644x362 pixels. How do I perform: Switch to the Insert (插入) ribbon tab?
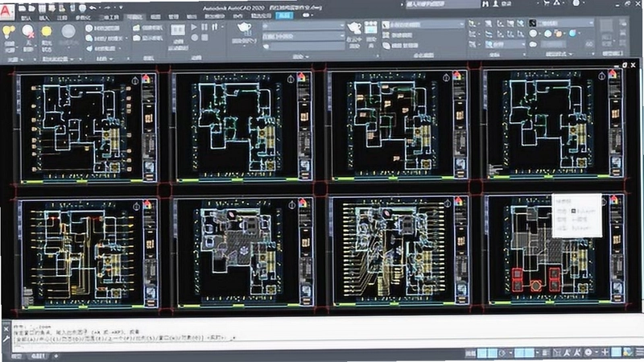(44, 18)
